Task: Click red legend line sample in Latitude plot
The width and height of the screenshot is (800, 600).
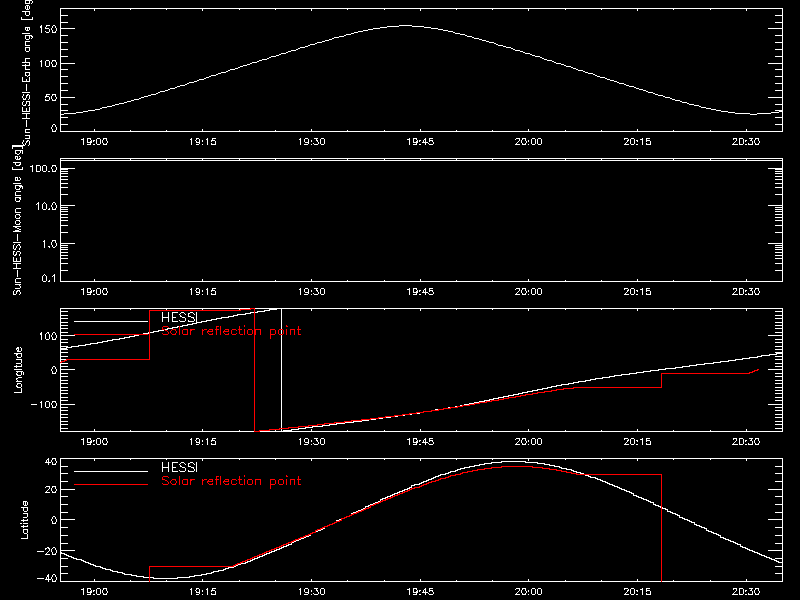Action: click(111, 484)
